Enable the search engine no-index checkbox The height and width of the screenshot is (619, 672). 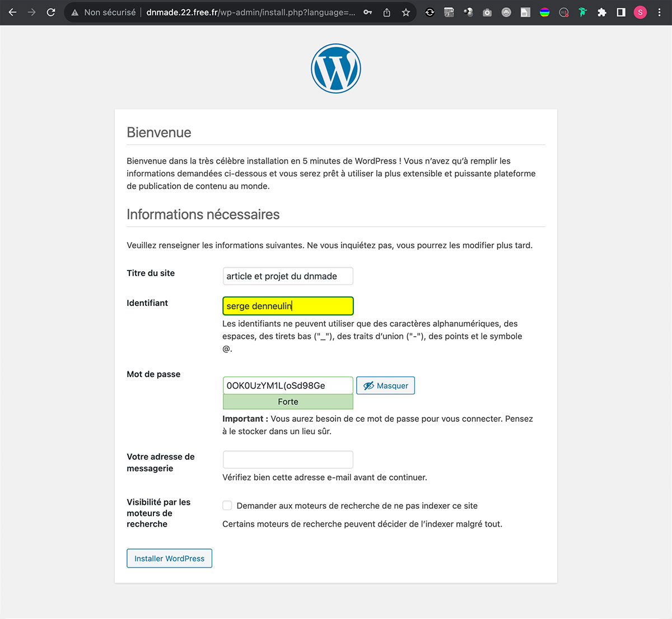(x=227, y=506)
